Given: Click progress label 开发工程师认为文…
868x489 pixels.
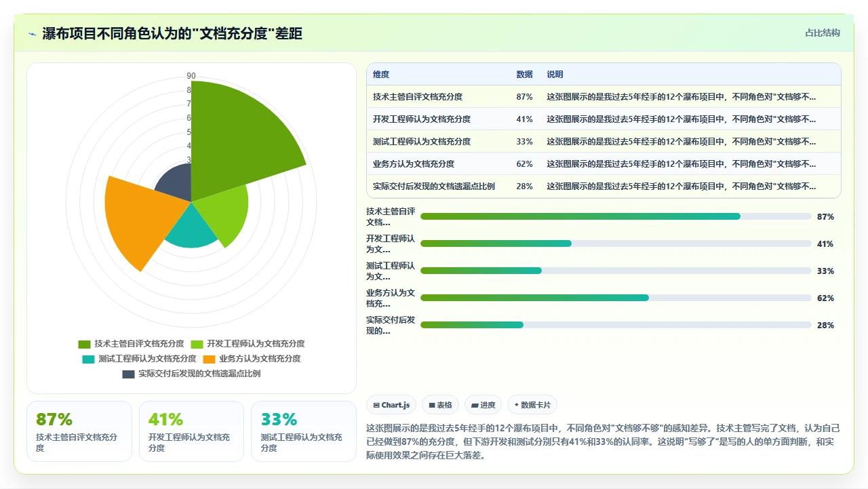Looking at the screenshot, I should 391,244.
